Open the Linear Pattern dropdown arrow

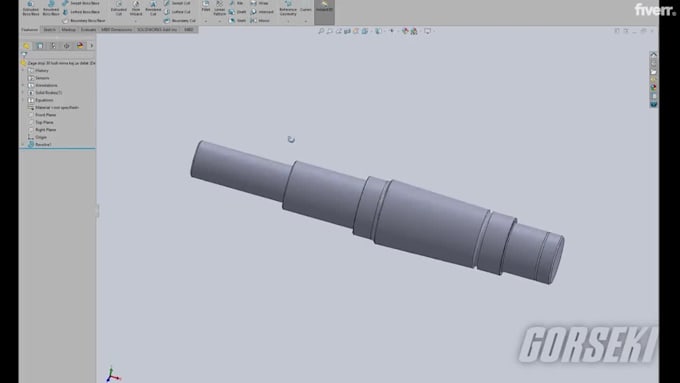tap(219, 21)
